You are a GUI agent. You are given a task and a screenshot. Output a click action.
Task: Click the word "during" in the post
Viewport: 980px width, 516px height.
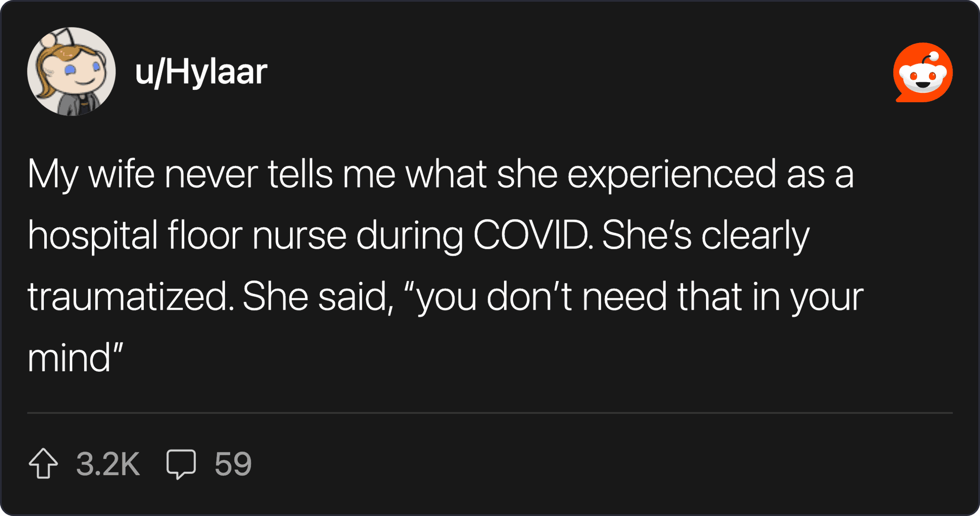(x=410, y=235)
